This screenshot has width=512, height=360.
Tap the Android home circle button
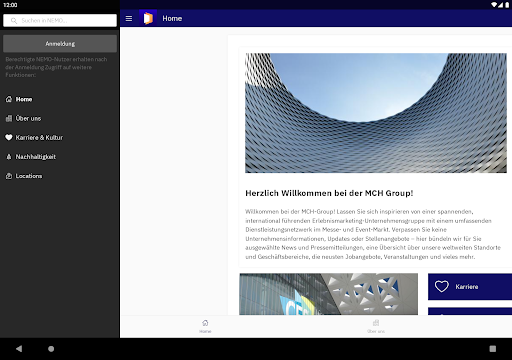click(x=51, y=349)
